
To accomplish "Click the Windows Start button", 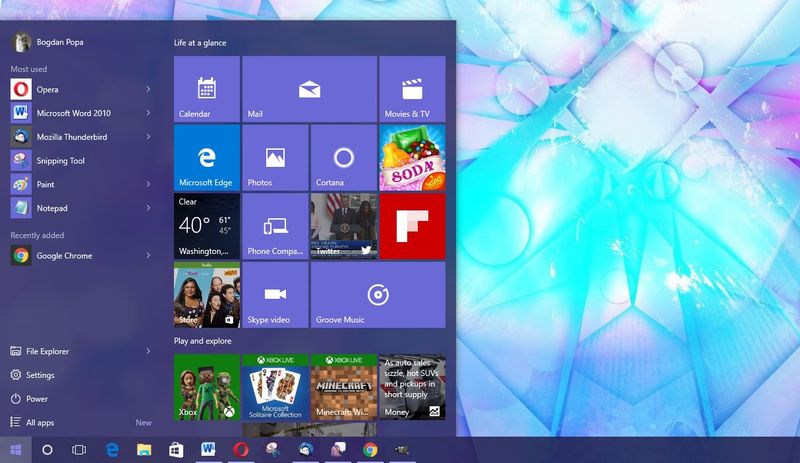I will click(x=16, y=450).
